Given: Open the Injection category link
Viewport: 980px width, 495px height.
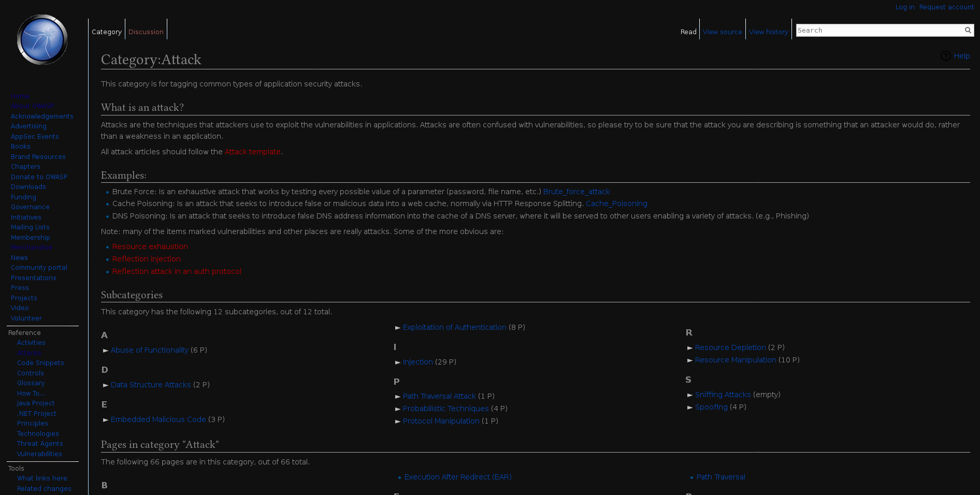Looking at the screenshot, I should pyautogui.click(x=418, y=362).
